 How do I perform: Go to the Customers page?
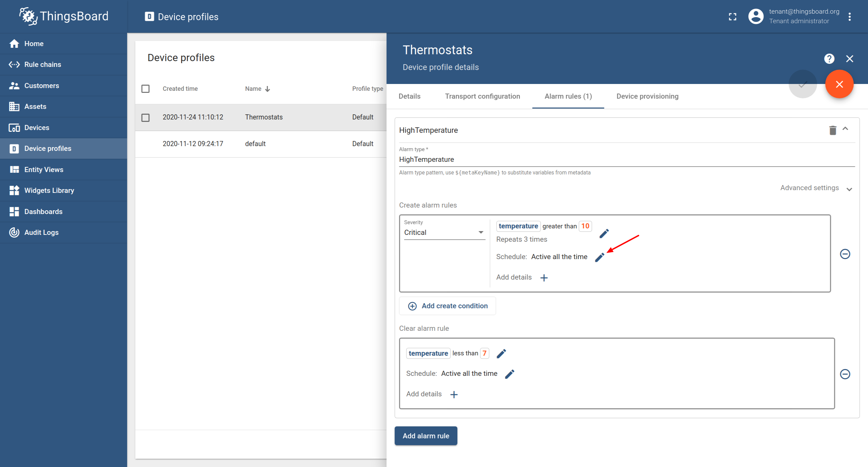click(63, 86)
